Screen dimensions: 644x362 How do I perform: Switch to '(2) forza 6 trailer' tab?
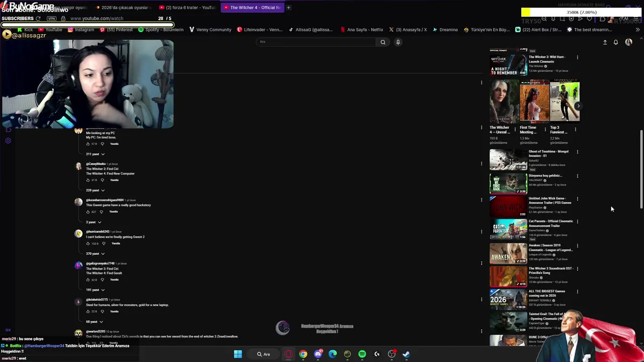point(187,8)
